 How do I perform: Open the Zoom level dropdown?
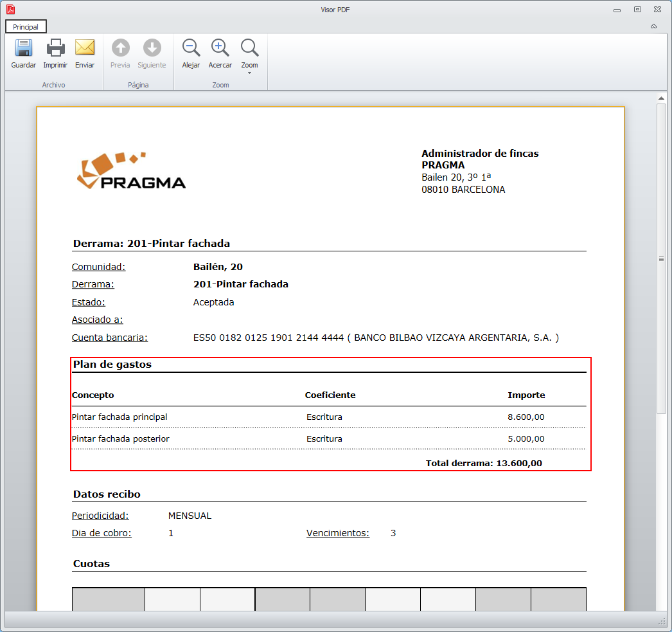[249, 57]
